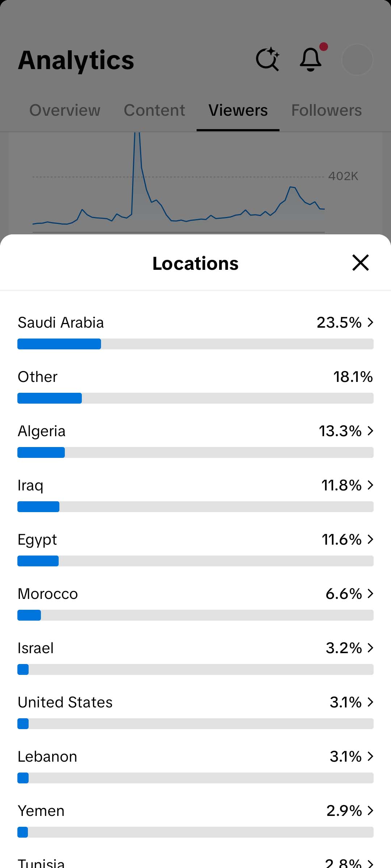The width and height of the screenshot is (391, 868).
Task: Open the Followers tab
Action: [326, 110]
